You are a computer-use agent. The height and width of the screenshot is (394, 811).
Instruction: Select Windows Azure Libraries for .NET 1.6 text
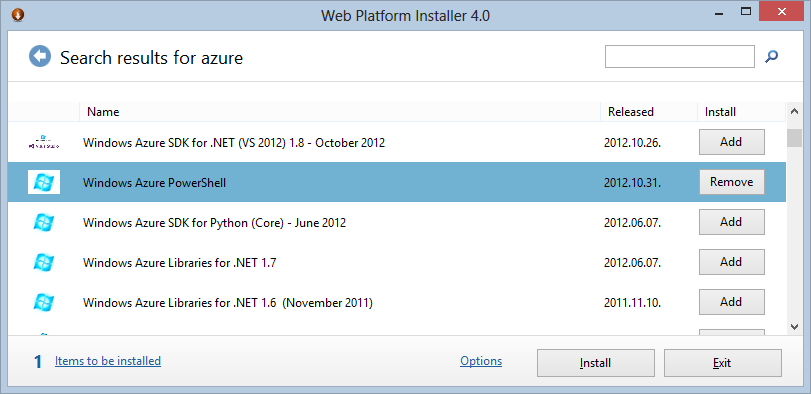[x=228, y=303]
